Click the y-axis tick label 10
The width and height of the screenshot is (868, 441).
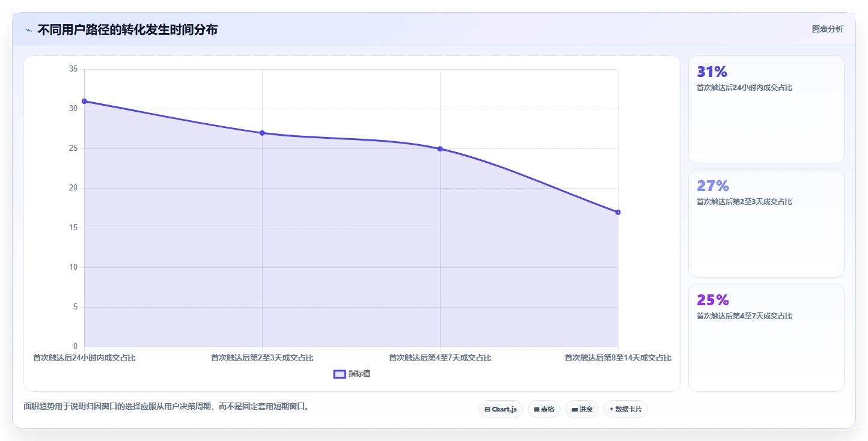click(73, 267)
